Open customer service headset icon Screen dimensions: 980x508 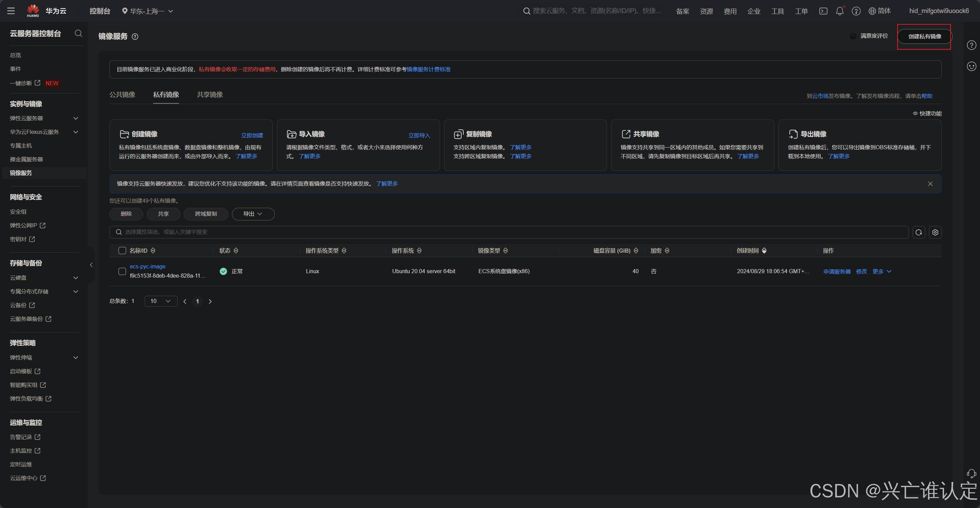(971, 473)
